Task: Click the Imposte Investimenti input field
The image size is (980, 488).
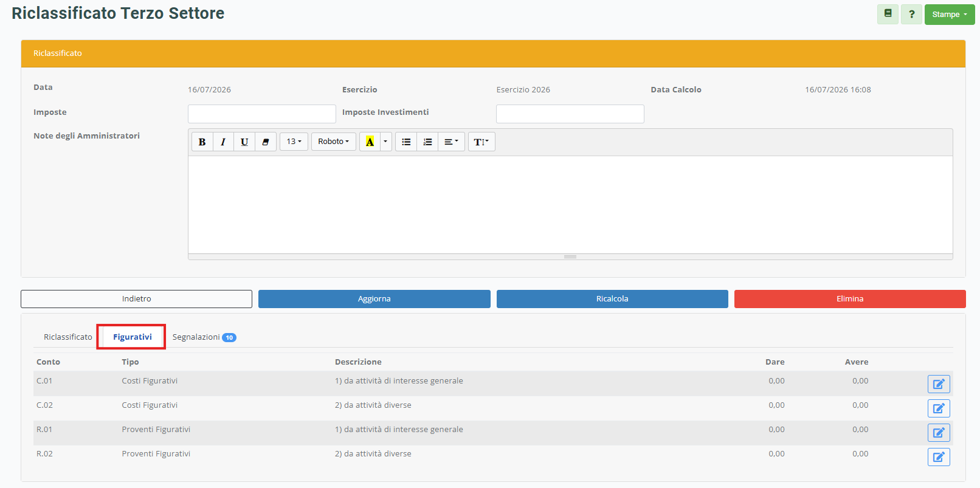Action: (570, 114)
